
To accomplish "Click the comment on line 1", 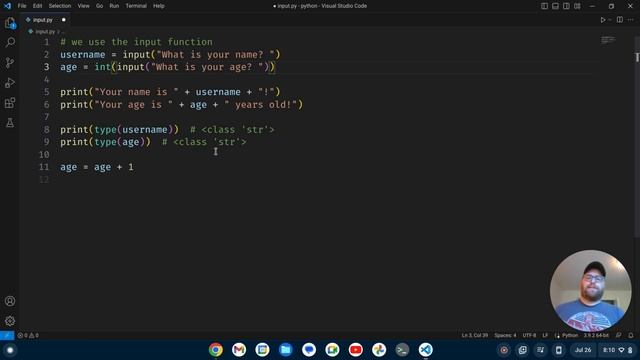I will [x=136, y=42].
